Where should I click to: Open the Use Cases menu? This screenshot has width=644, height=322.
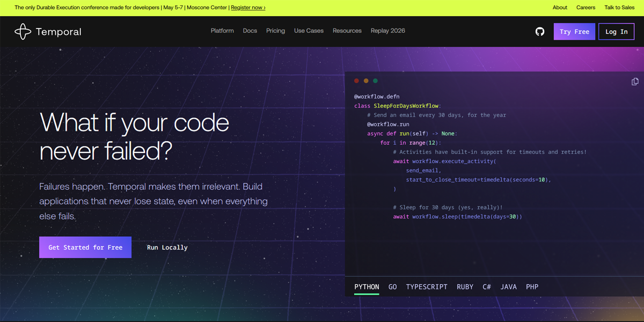point(309,31)
